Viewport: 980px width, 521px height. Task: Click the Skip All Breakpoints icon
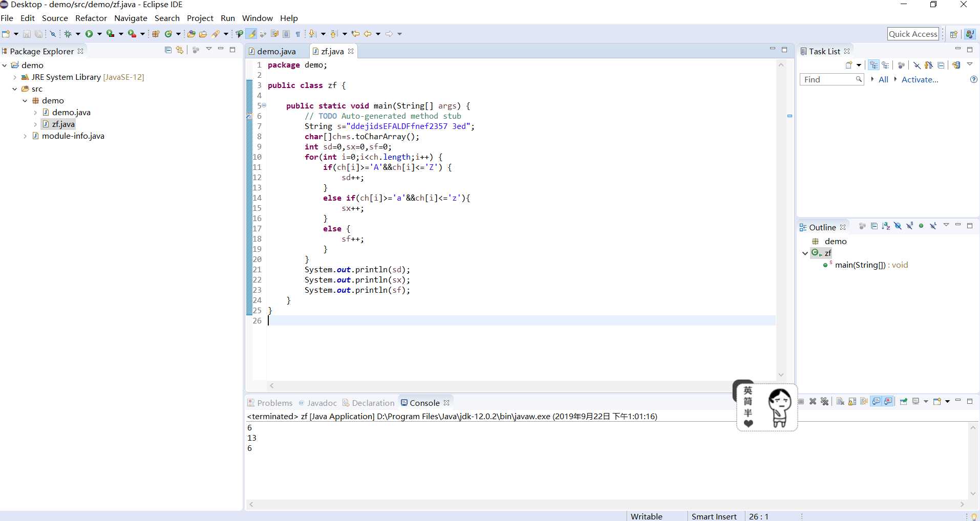[53, 34]
